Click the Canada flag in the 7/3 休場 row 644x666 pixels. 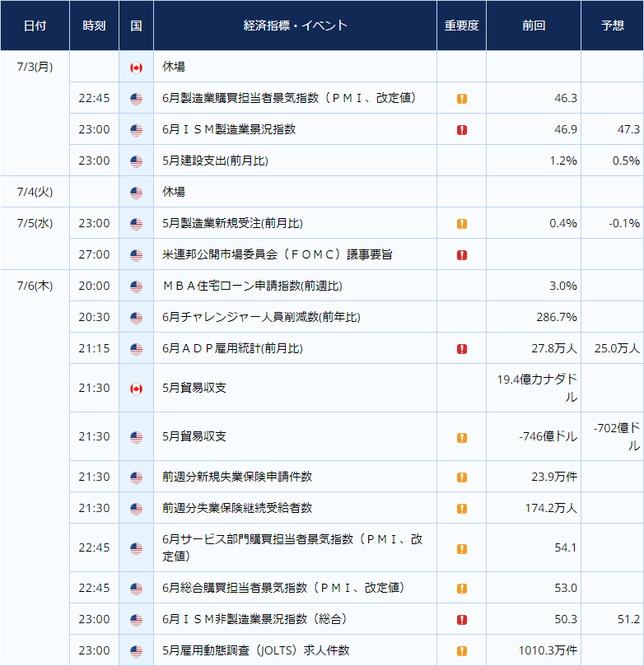[136, 68]
